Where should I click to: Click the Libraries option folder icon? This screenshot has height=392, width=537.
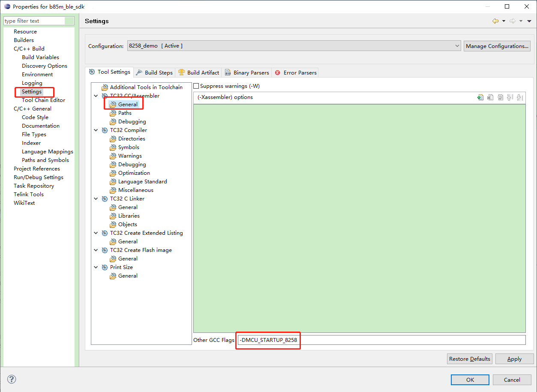(113, 215)
